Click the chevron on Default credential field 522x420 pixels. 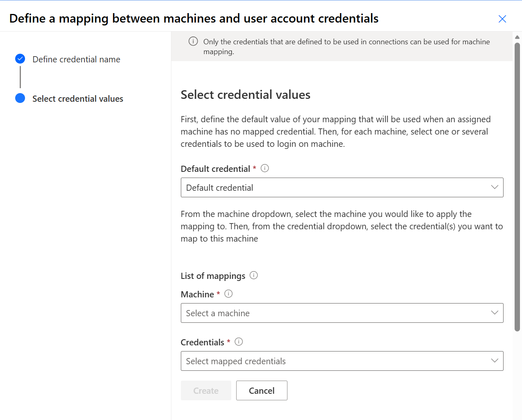click(x=495, y=187)
